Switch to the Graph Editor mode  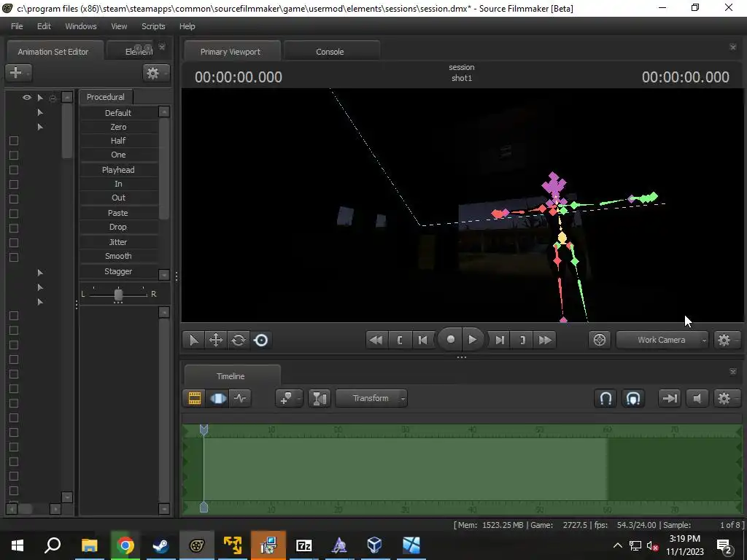[x=240, y=398]
